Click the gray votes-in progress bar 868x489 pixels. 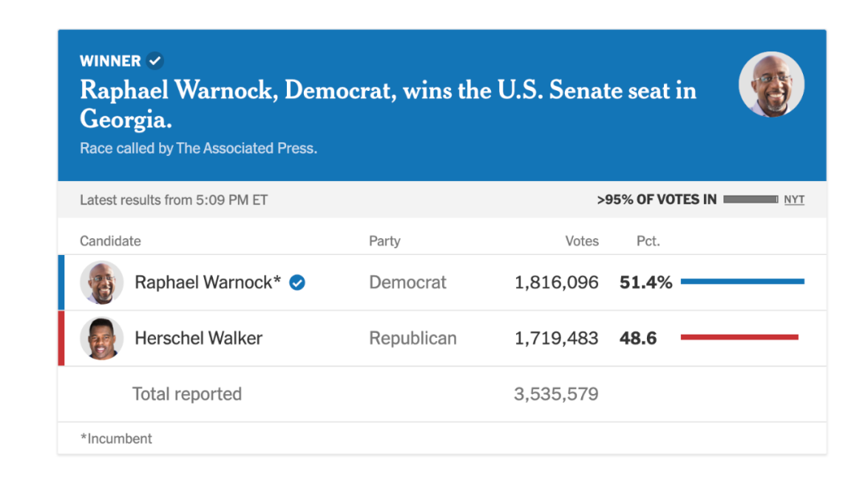[751, 199]
